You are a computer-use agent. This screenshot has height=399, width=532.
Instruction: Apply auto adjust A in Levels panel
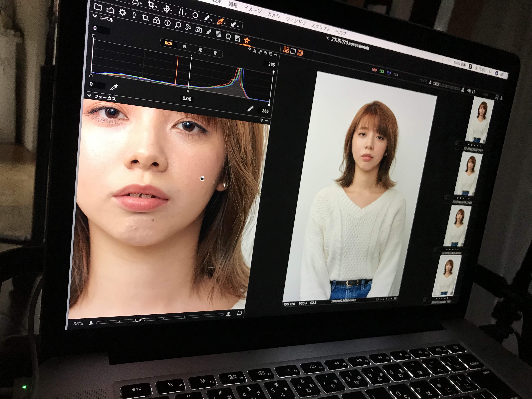point(255,51)
